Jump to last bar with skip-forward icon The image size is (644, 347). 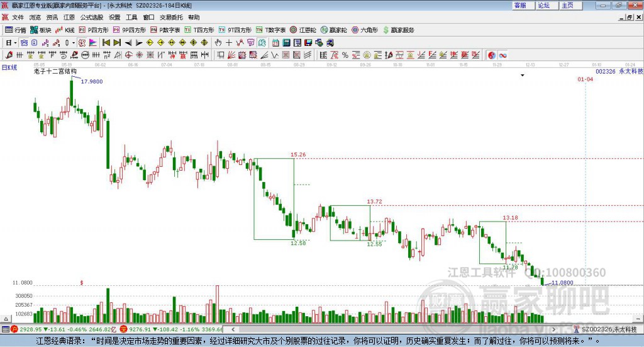[117, 43]
